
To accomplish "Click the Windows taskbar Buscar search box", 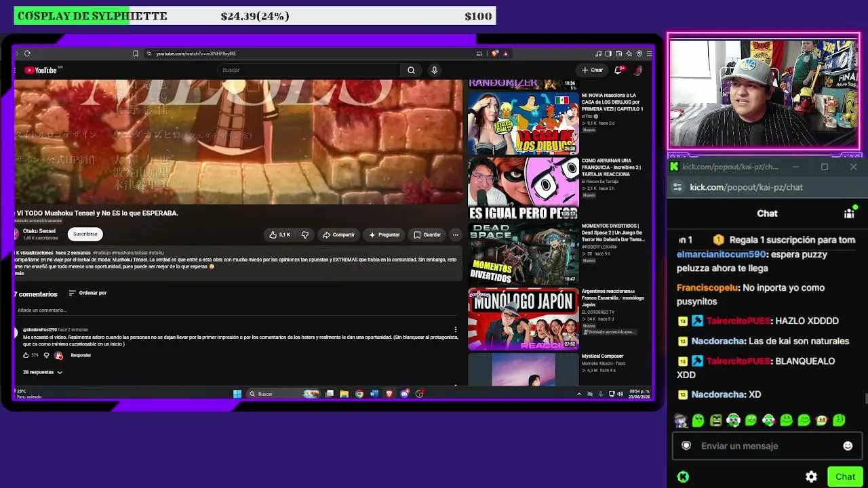I will tap(283, 394).
